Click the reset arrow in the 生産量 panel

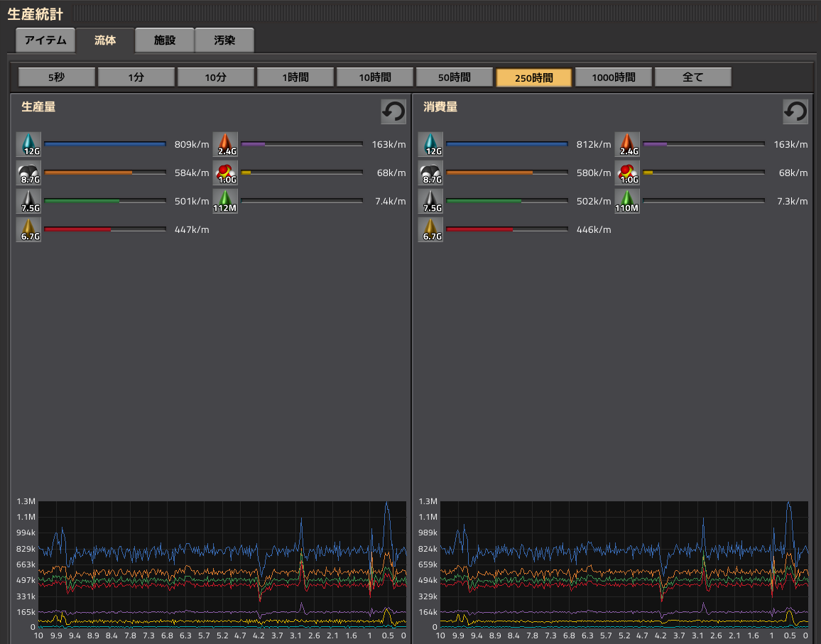click(393, 111)
